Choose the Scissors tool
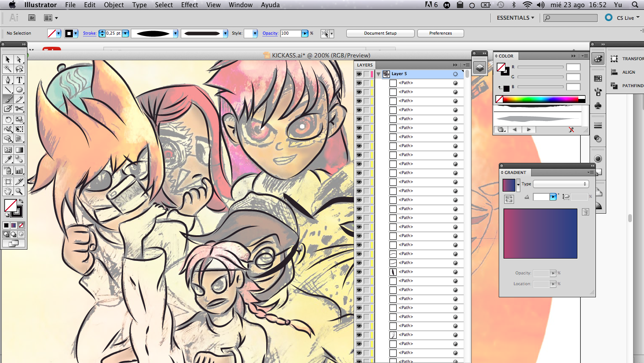 pyautogui.click(x=19, y=108)
